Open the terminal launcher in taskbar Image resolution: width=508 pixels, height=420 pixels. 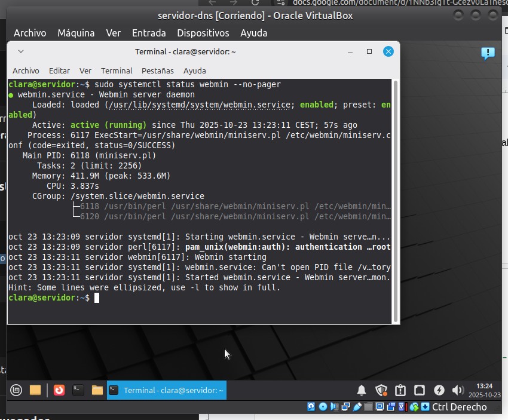(78, 390)
